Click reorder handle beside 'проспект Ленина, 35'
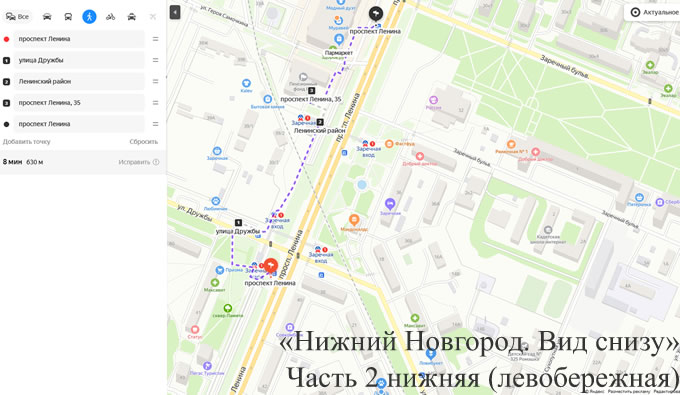Image resolution: width=680 pixels, height=395 pixels. [x=155, y=103]
